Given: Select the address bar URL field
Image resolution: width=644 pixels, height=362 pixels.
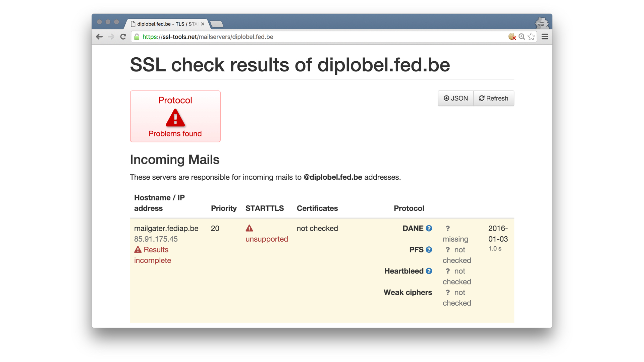Looking at the screenshot, I should click(x=322, y=36).
